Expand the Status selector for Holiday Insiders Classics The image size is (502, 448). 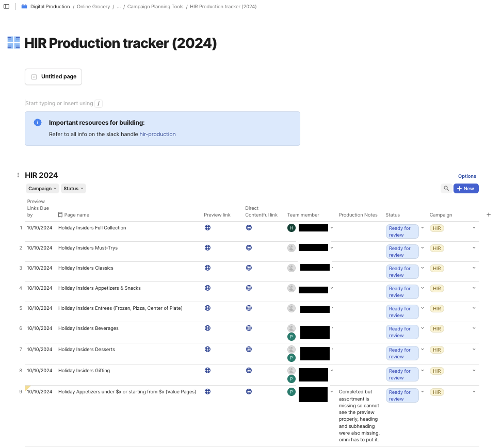(422, 268)
